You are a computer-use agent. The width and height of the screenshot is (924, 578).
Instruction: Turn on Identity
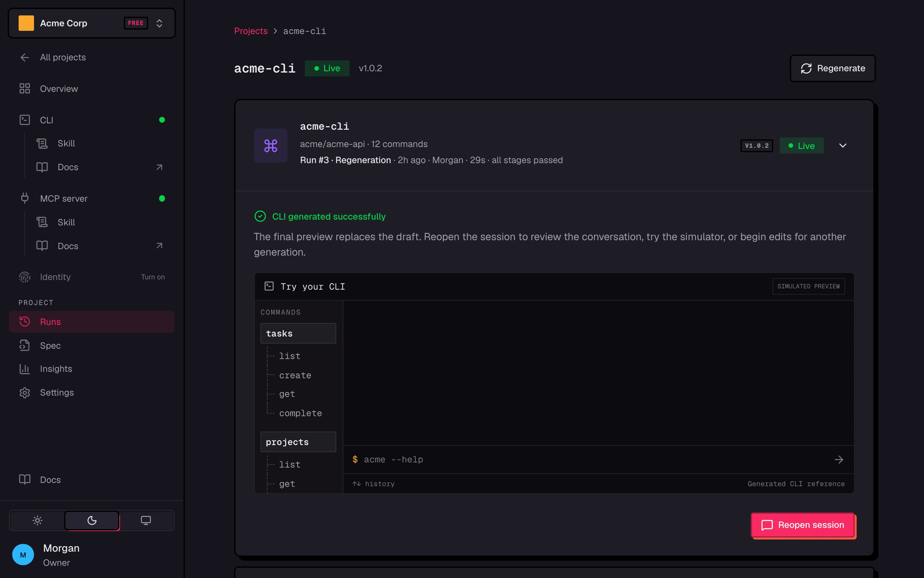[153, 277]
